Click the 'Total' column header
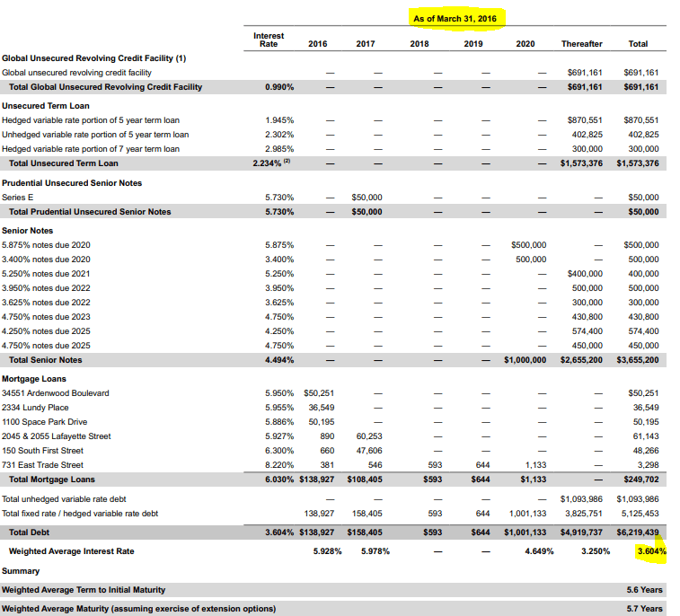Screen dimensions: 680x616 (x=638, y=44)
